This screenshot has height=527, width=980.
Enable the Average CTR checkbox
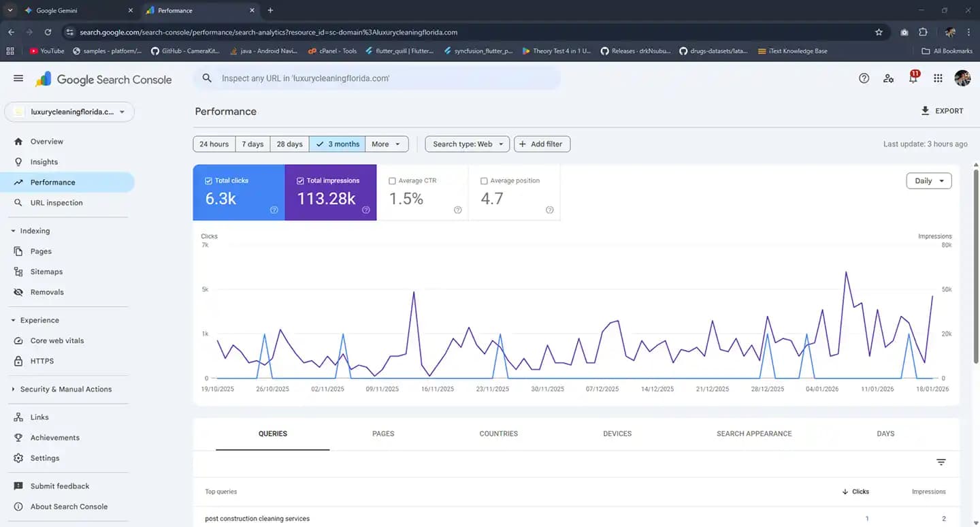(392, 181)
